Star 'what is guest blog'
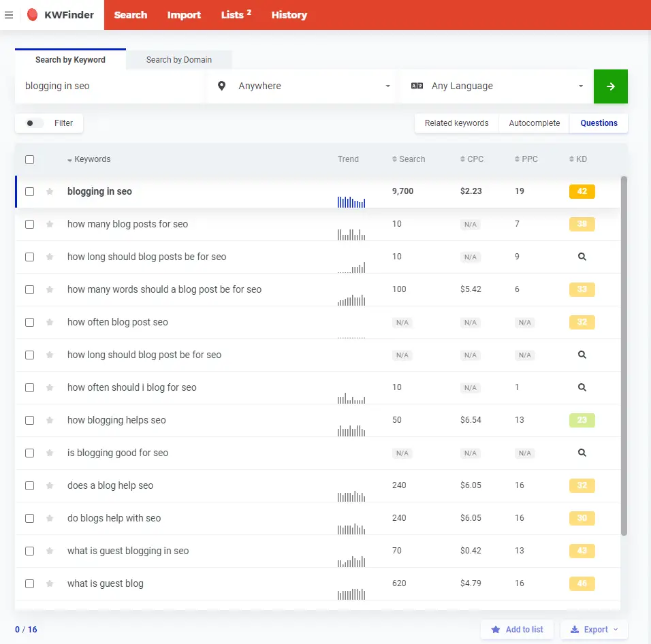Image resolution: width=651 pixels, height=644 pixels. click(50, 584)
